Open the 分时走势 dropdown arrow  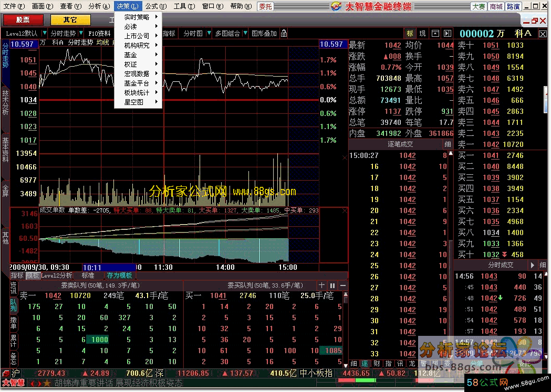pos(81,34)
